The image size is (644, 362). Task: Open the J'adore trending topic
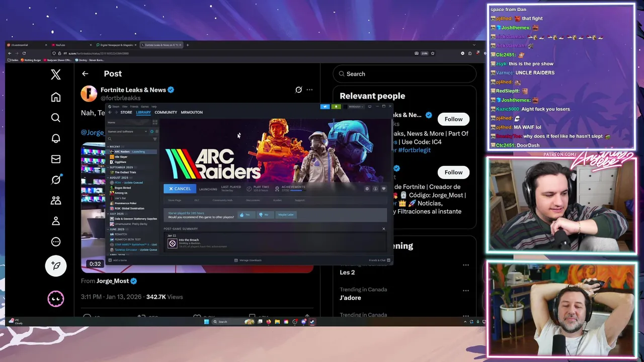[x=350, y=298]
